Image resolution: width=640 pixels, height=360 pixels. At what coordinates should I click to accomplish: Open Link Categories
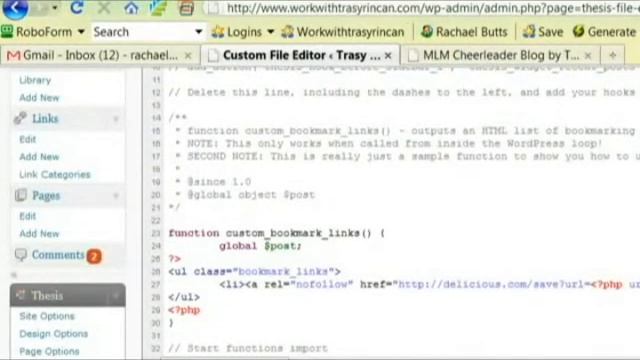coord(55,174)
